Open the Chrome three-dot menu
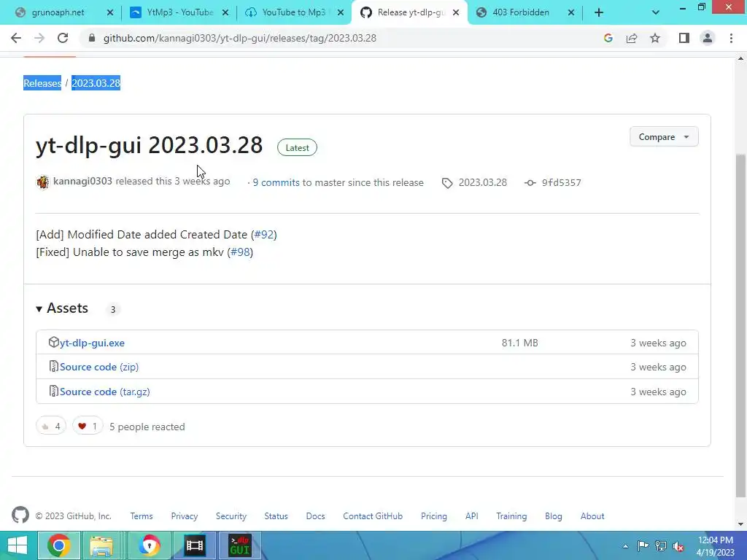 (731, 38)
